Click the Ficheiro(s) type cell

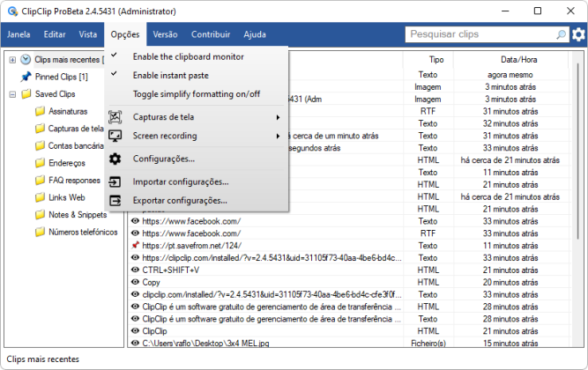pyautogui.click(x=428, y=343)
